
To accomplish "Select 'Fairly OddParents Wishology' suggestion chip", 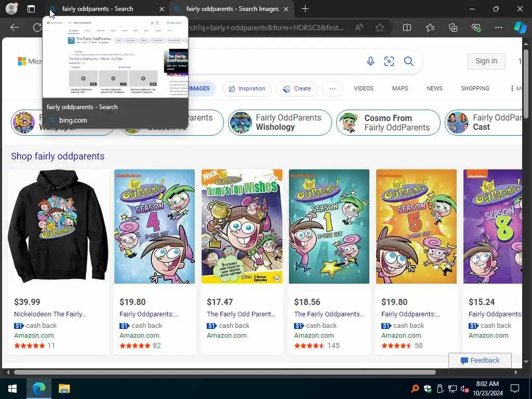I will 280,123.
